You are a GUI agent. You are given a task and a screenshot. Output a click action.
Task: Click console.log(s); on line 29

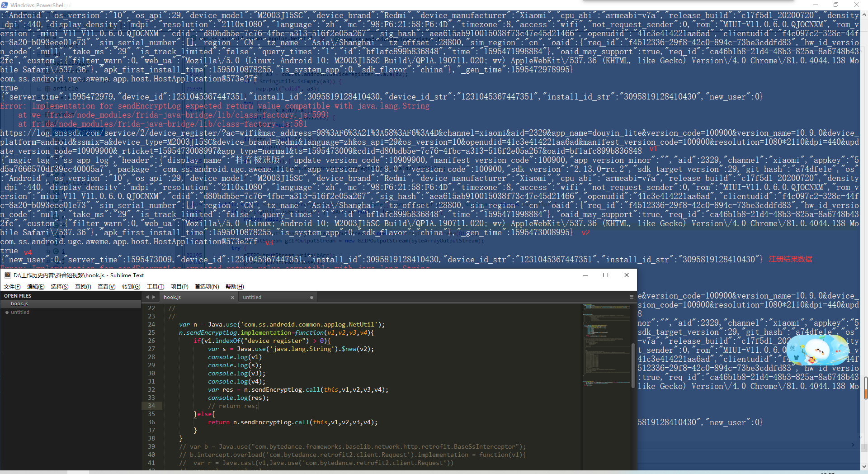[235, 365]
